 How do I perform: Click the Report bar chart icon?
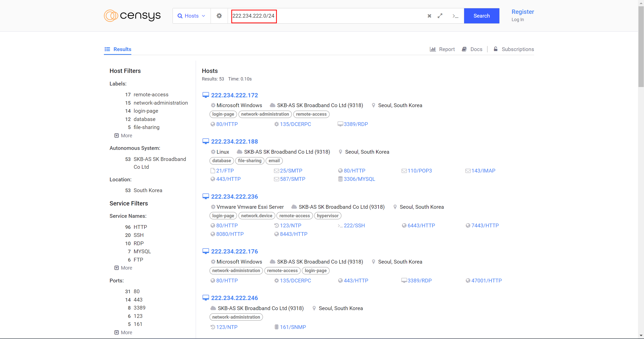tap(433, 49)
